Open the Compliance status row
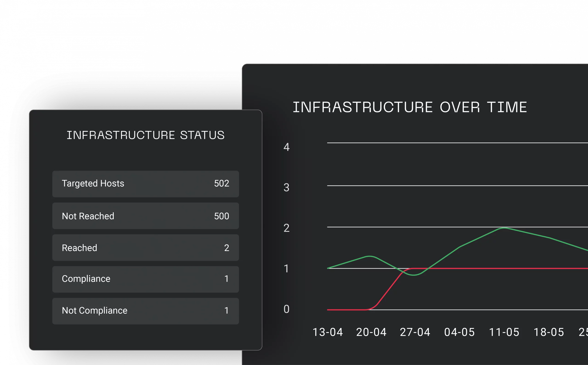Viewport: 588px width, 365px height. pyautogui.click(x=146, y=279)
